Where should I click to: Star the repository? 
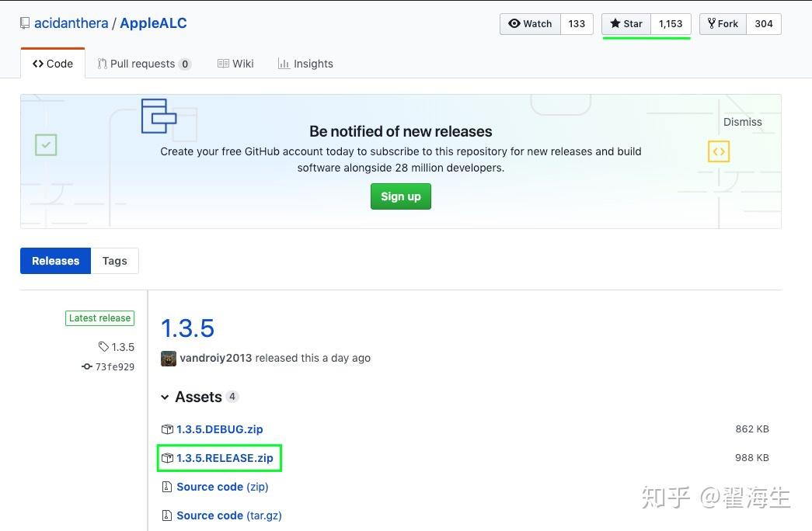click(626, 24)
